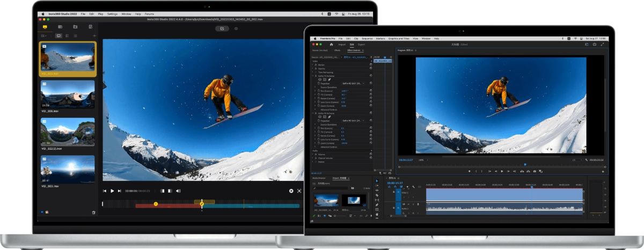Select the Razor tool in Premiere toolbar

pyautogui.click(x=377, y=195)
